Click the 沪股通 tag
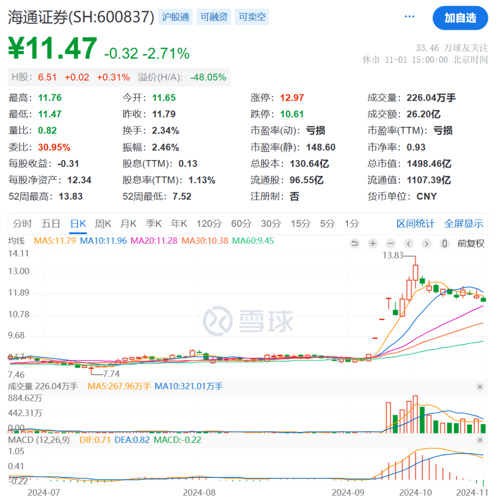This screenshot has height=502, width=500. [x=176, y=17]
